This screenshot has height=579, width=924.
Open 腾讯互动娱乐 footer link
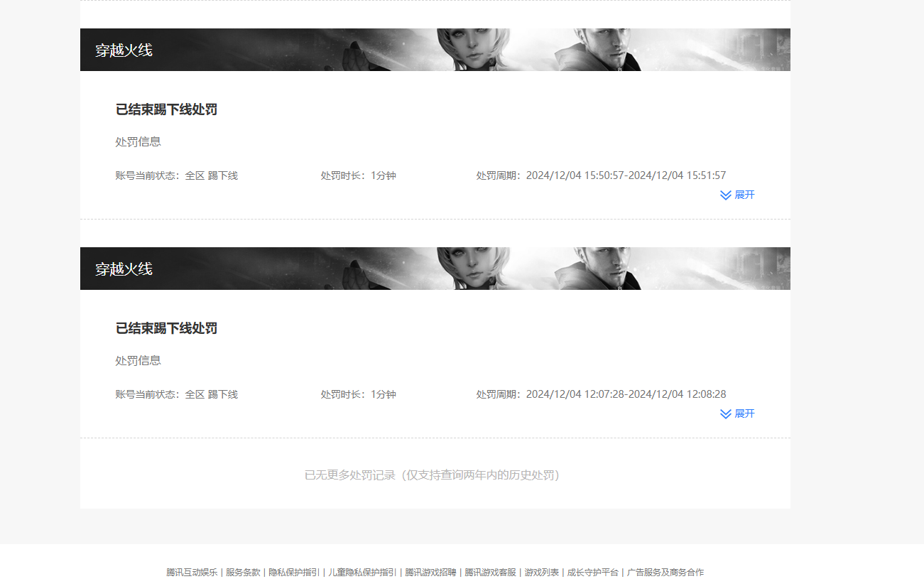(192, 572)
